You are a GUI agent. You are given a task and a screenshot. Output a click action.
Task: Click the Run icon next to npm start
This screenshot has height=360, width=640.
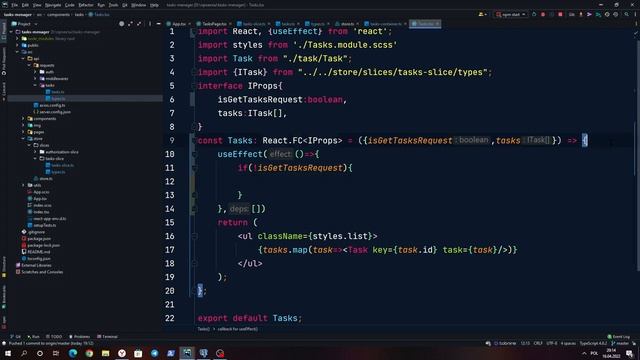[x=534, y=14]
